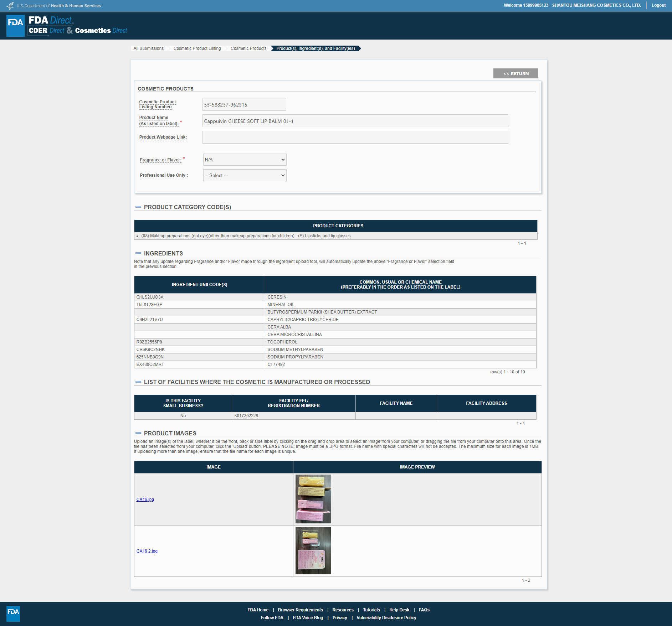
Task: Collapse the Product Images section
Action: point(138,433)
